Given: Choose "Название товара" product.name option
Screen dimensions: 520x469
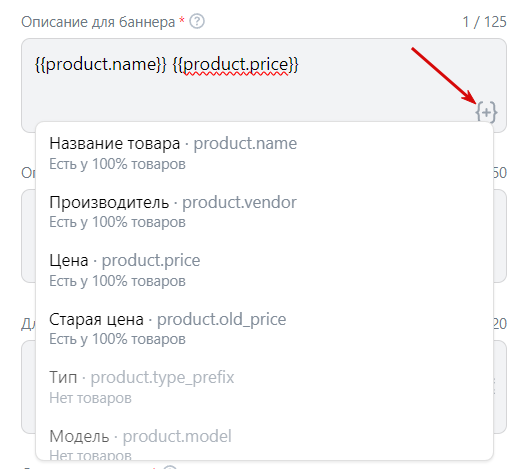Looking at the screenshot, I should pyautogui.click(x=264, y=153).
